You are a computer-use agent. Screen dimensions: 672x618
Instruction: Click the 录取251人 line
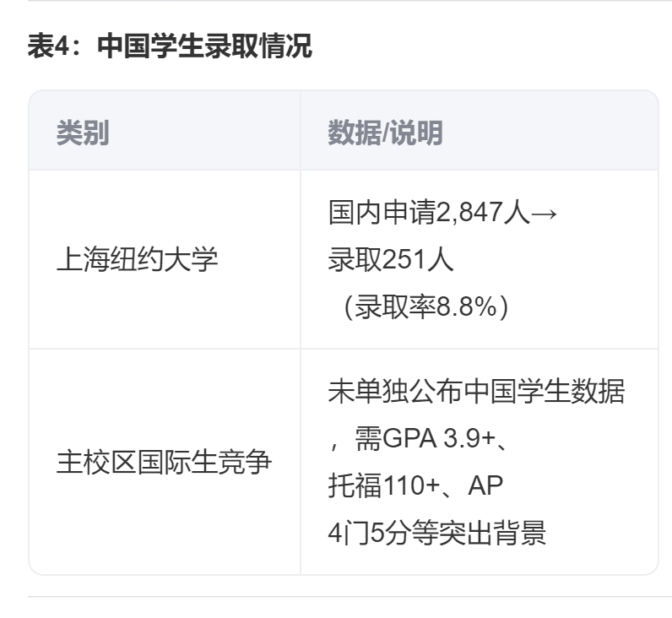[391, 260]
